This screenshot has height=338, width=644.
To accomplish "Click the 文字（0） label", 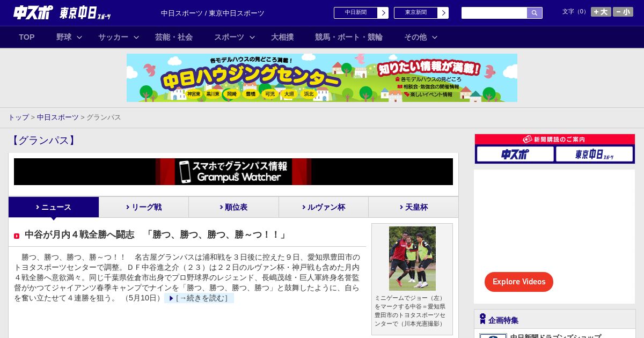I will (575, 12).
